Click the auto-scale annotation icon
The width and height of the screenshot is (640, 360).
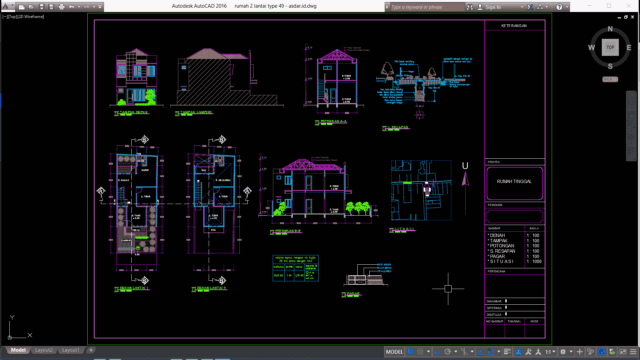[x=528, y=352]
